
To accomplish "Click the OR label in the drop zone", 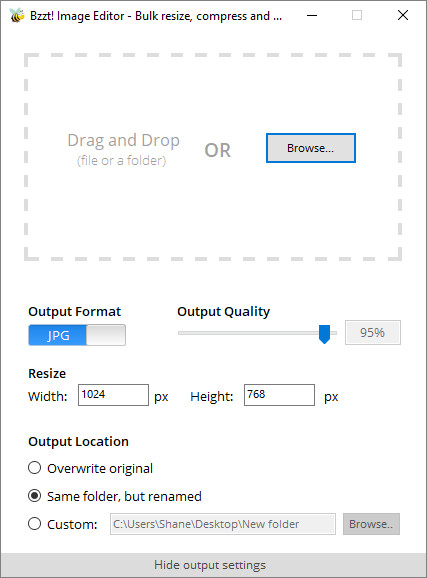I will [218, 150].
